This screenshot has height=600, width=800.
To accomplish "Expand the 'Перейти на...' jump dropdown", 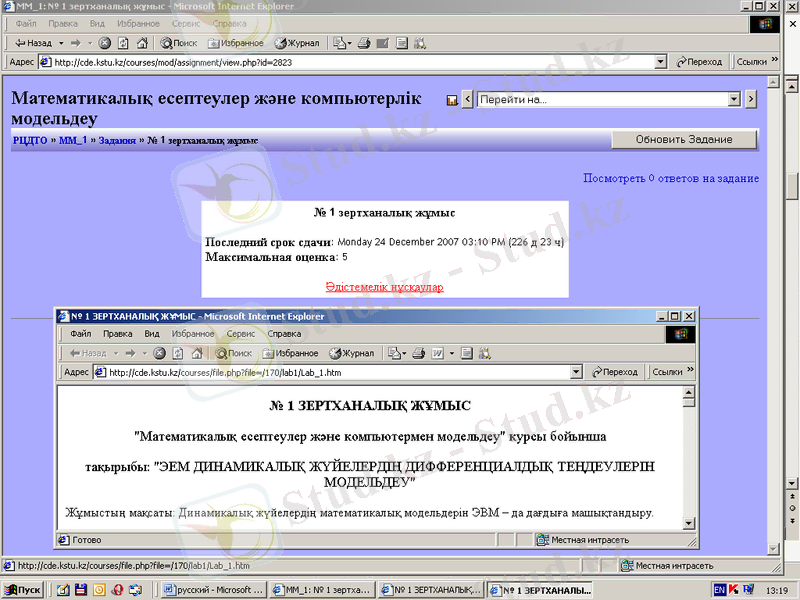I will [x=734, y=100].
